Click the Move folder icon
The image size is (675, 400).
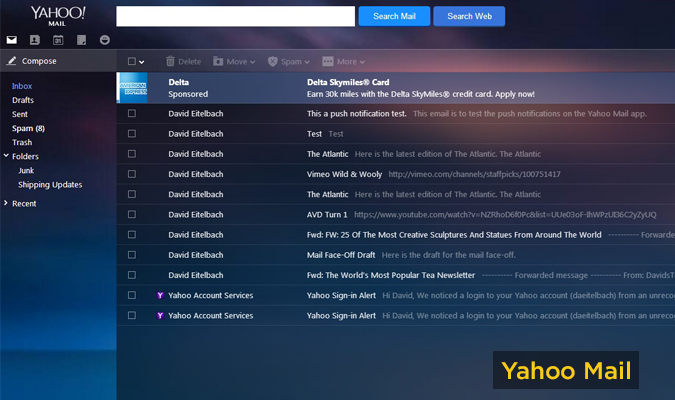[218, 62]
